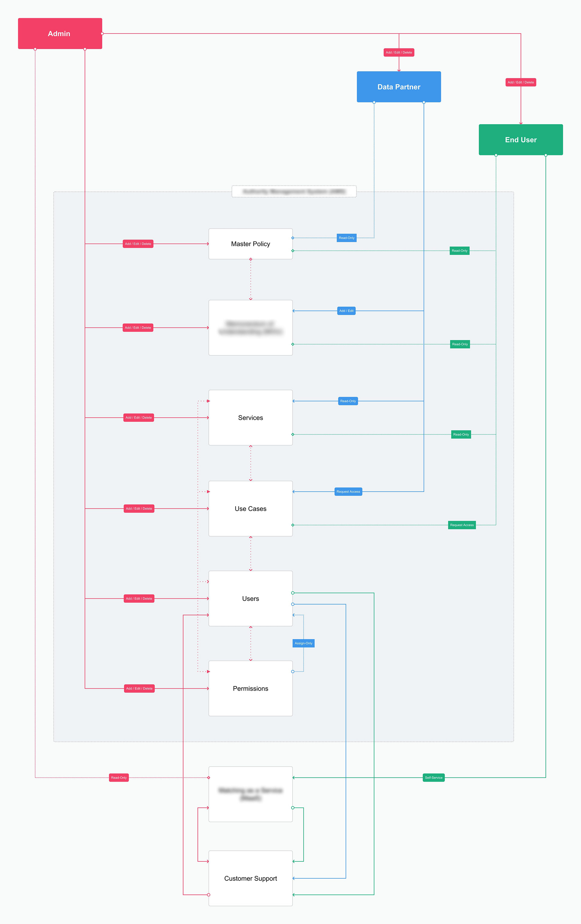Click the "Assign-Only" connector label

[303, 643]
